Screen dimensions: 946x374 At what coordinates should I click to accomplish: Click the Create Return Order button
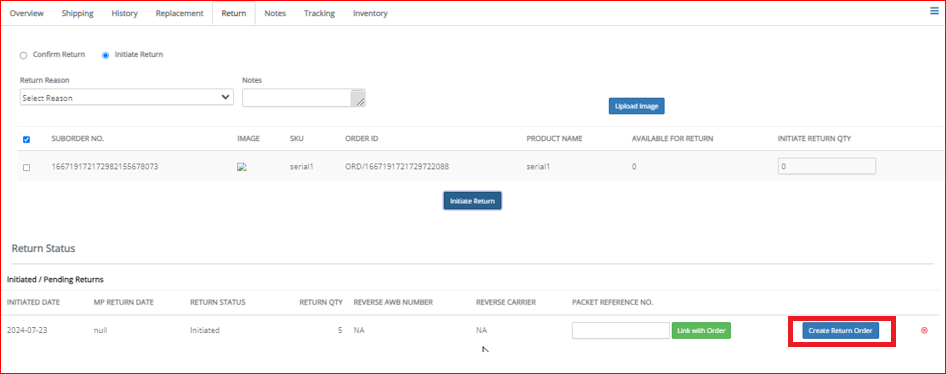(x=840, y=331)
